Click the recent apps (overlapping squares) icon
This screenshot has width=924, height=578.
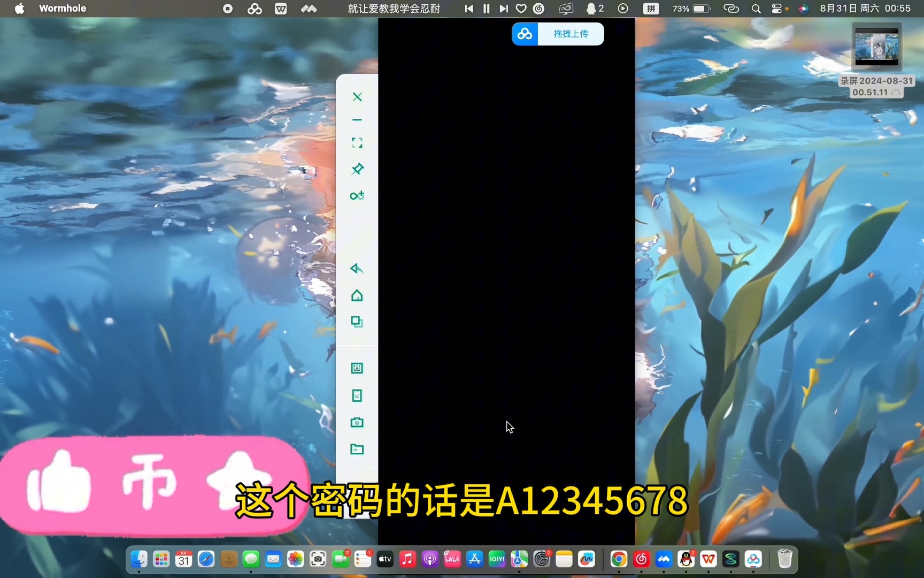coord(357,322)
